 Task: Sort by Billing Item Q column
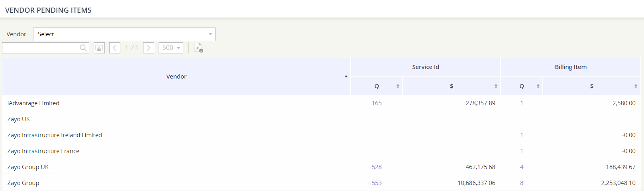tap(538, 86)
